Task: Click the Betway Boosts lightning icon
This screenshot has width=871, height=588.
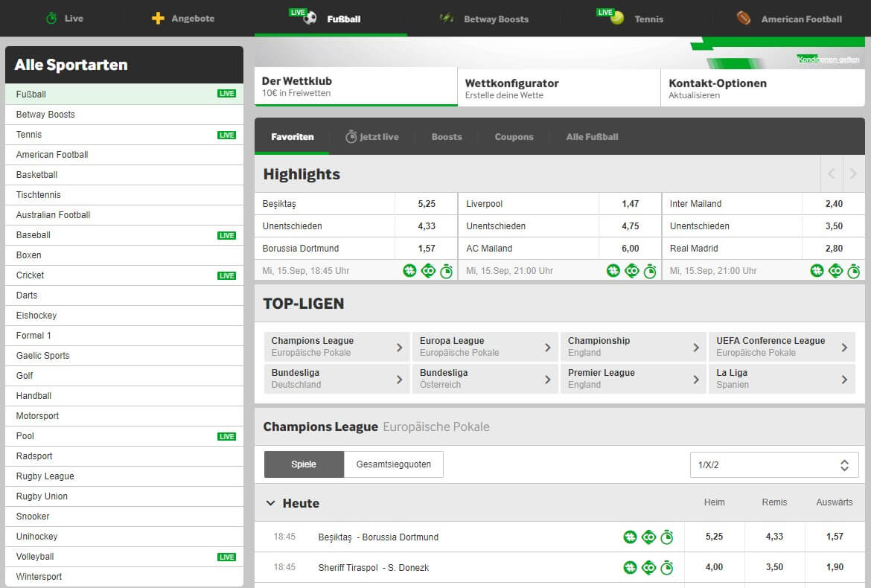Action: (447, 19)
